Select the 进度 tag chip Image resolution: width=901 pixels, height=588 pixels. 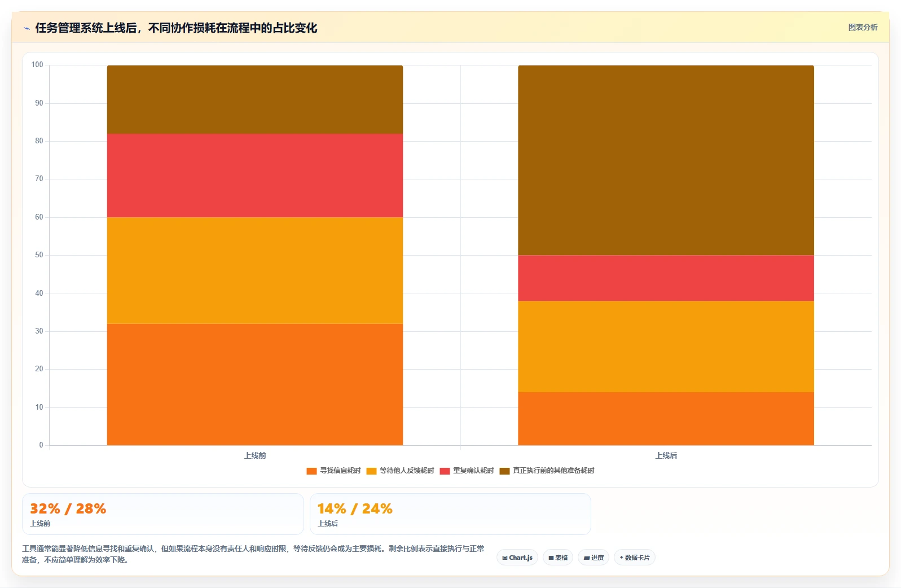coord(594,558)
